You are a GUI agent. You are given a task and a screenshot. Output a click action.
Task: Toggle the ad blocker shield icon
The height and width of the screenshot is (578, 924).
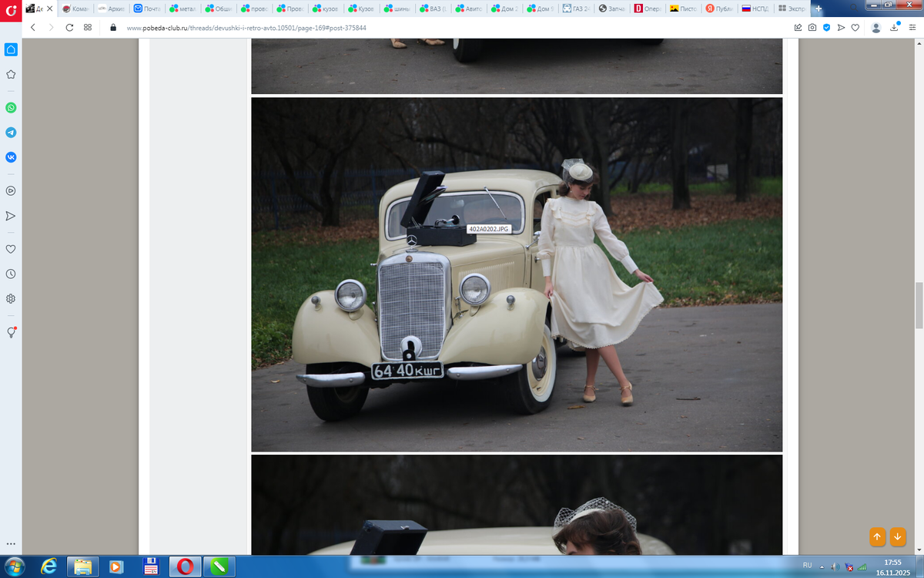click(x=826, y=27)
